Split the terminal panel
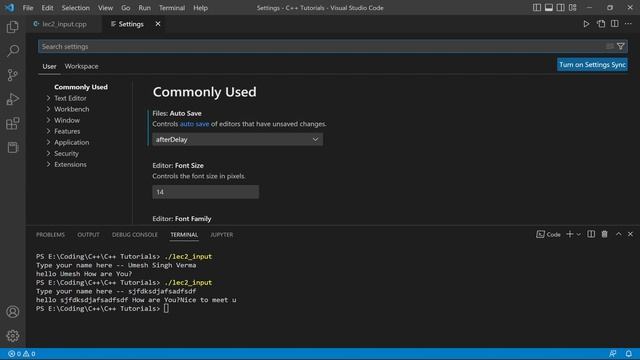 pyautogui.click(x=591, y=234)
